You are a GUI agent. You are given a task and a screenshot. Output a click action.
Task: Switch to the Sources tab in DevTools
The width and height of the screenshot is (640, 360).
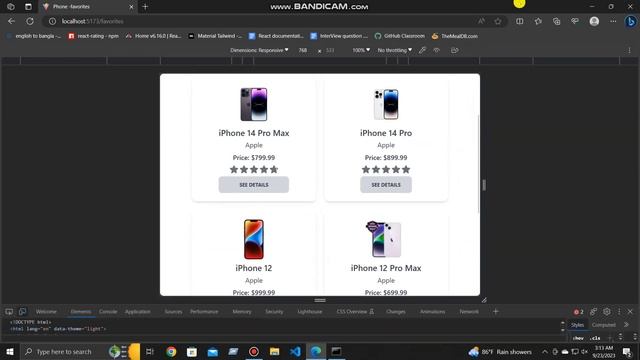[x=173, y=311]
